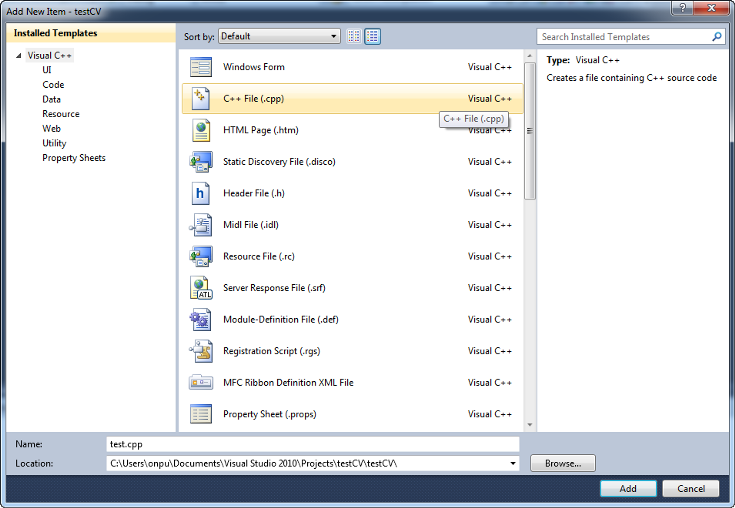Select the Resource category
Screen dimensions: 735x508
pos(61,114)
